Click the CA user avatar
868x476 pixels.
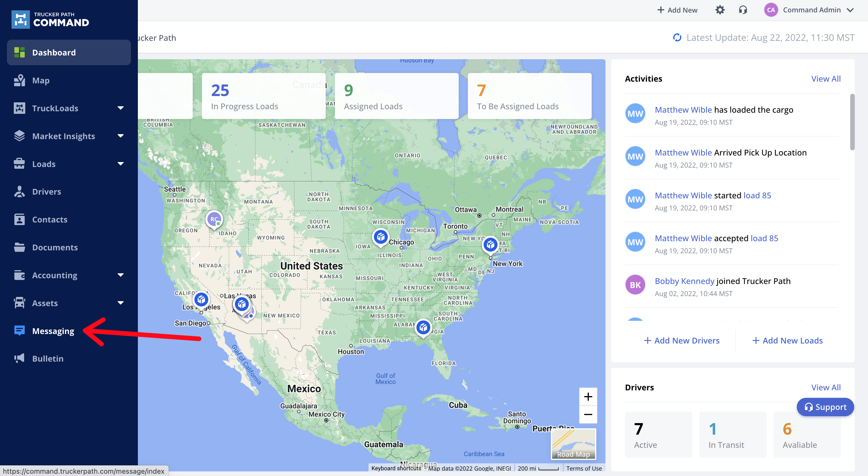pos(771,10)
